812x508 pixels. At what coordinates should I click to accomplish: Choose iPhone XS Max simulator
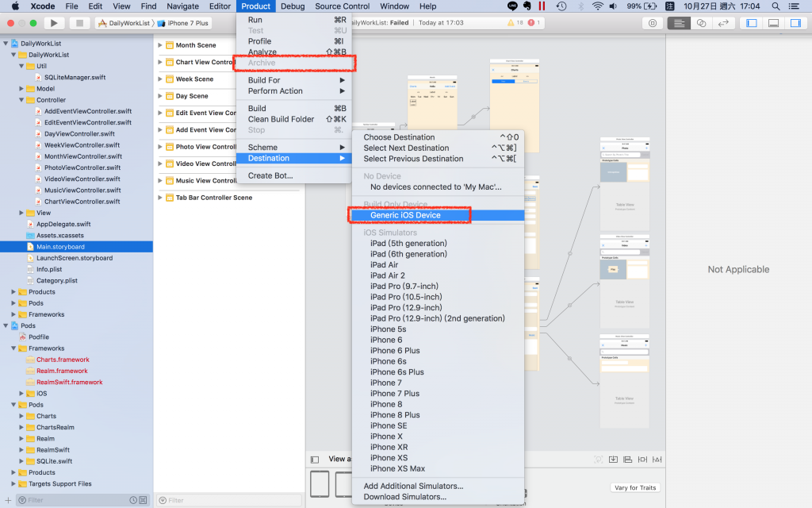(438, 468)
